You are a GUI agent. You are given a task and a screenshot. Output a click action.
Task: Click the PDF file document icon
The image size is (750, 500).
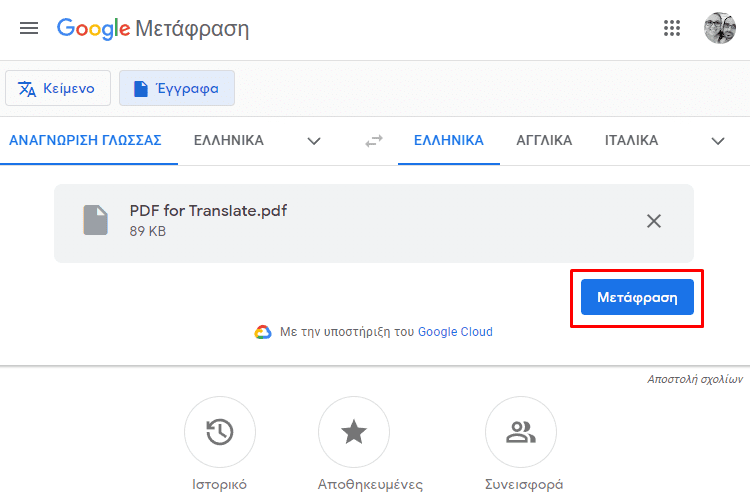(96, 220)
